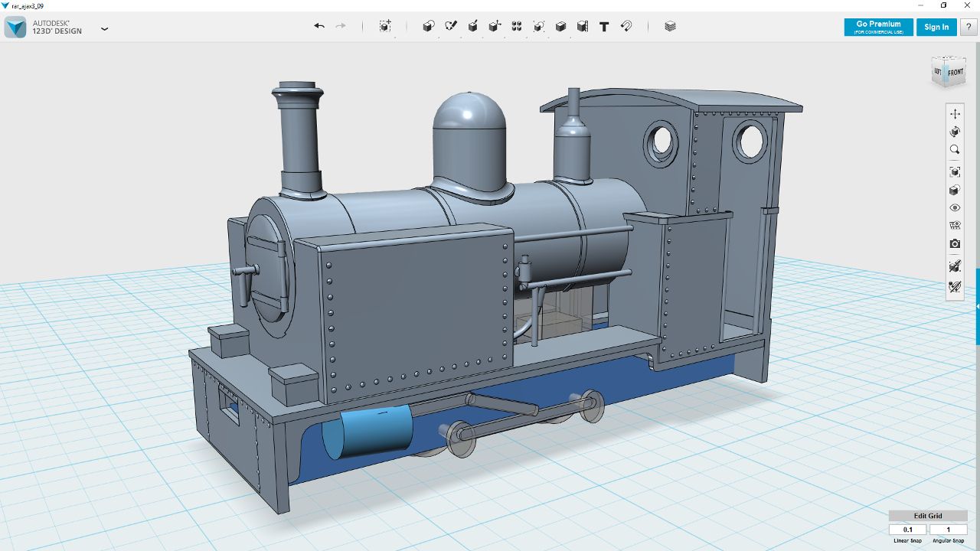Viewport: 980px width, 551px height.
Task: Activate the Snap magnet tool
Action: click(626, 26)
